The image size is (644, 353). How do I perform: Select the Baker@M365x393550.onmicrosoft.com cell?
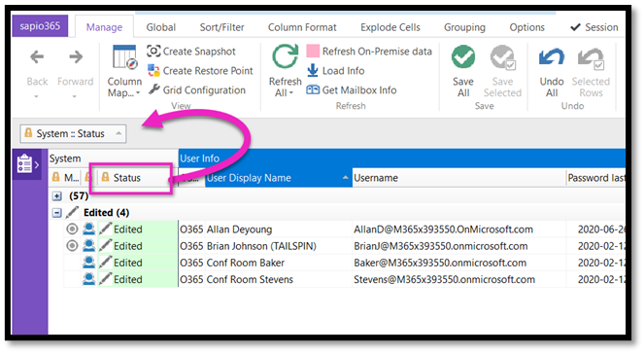click(x=458, y=263)
